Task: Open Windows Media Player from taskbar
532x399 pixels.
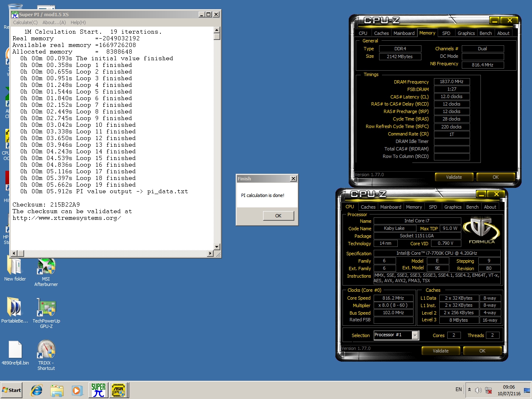Action: click(x=77, y=390)
